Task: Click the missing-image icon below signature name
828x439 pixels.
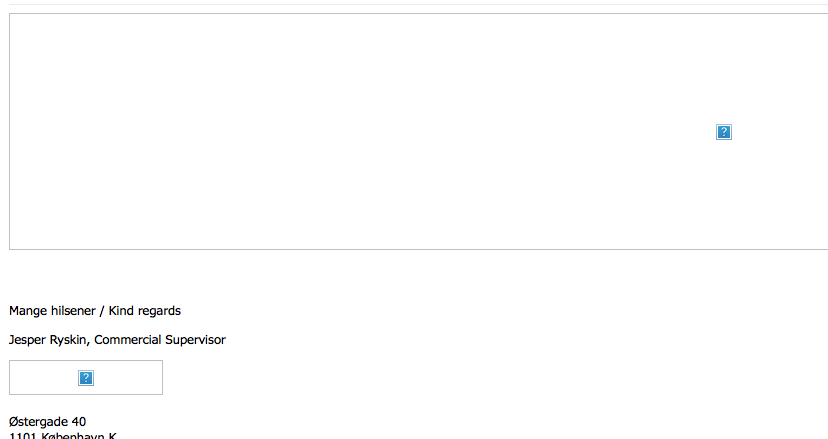Action: pos(86,378)
